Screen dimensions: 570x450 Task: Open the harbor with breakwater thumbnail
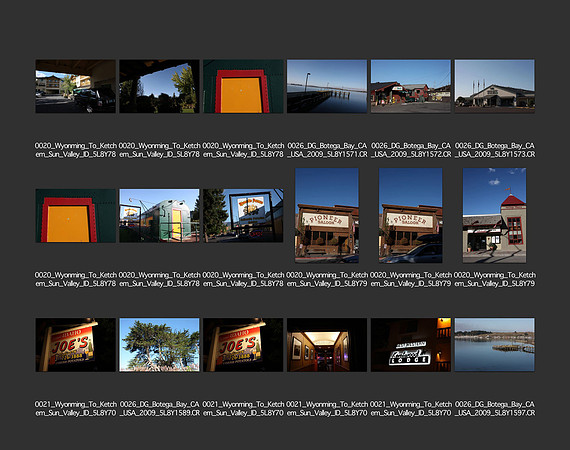494,345
